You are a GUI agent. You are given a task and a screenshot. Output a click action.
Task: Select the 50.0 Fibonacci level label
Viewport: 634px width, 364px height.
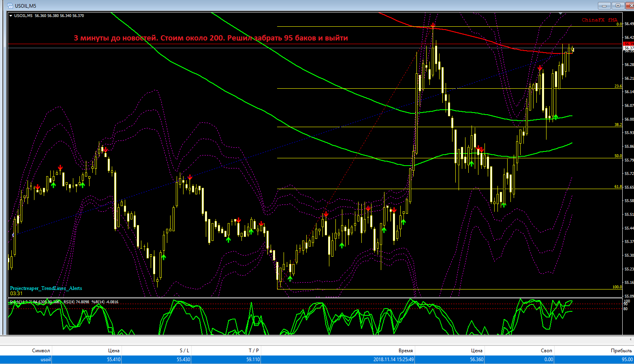pyautogui.click(x=618, y=156)
